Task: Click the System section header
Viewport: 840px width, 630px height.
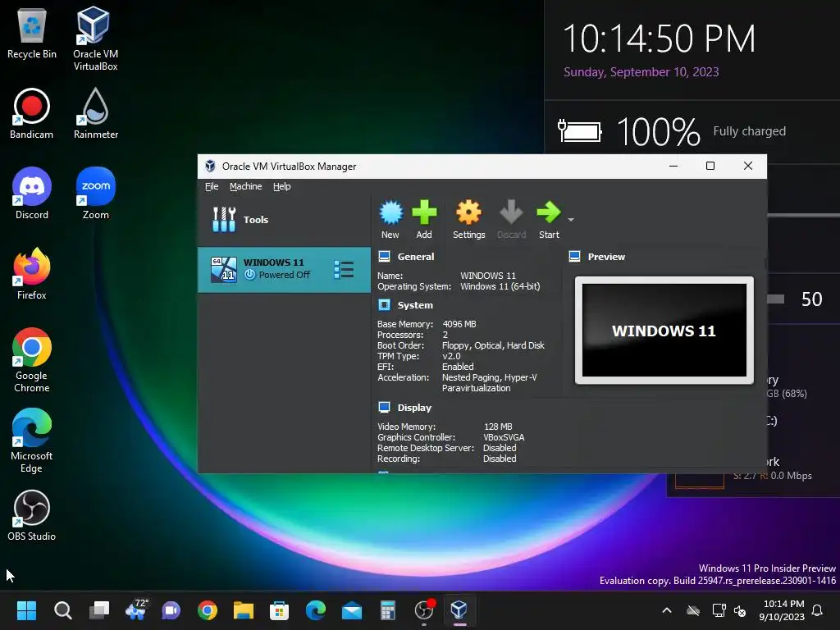Action: tap(415, 305)
